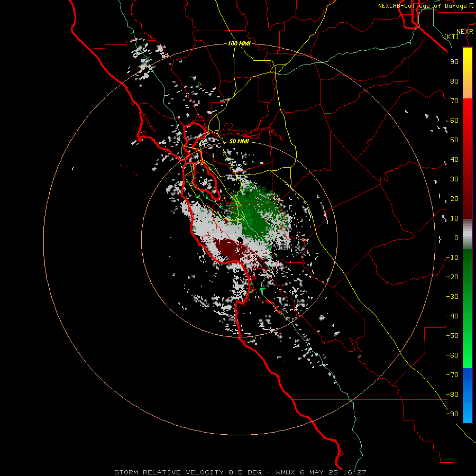Click the gray zero-velocity segment of color bar
Viewport: 476px width, 476px height.
pos(467,234)
